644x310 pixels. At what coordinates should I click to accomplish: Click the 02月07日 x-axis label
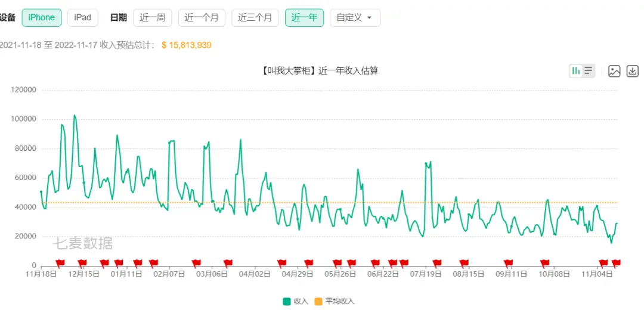[x=169, y=274]
